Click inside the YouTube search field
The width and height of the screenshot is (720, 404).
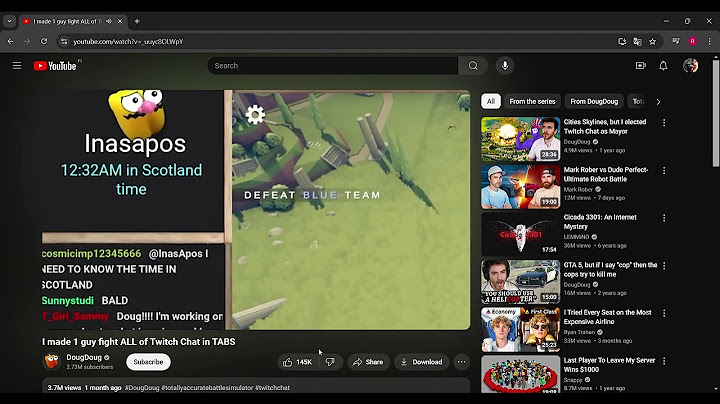coord(333,66)
